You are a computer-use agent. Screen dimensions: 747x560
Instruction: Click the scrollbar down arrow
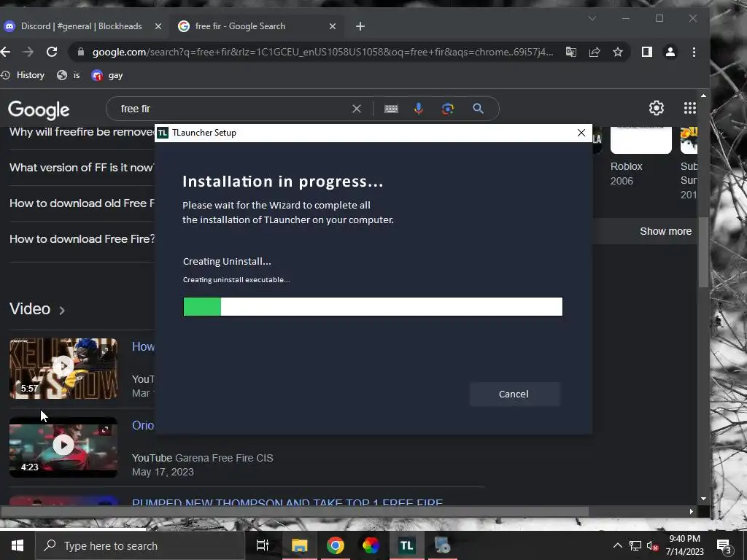coord(703,499)
